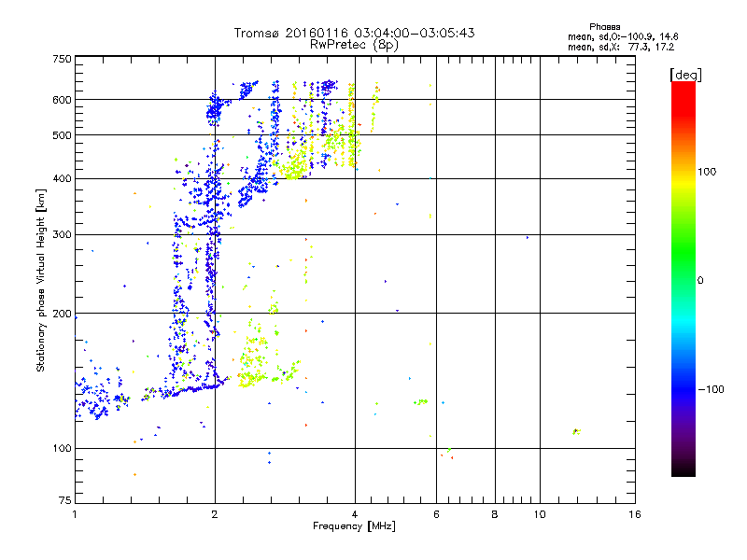The image size is (747, 560).
Task: Click the colorbar '0' degree label
Action: coord(700,281)
